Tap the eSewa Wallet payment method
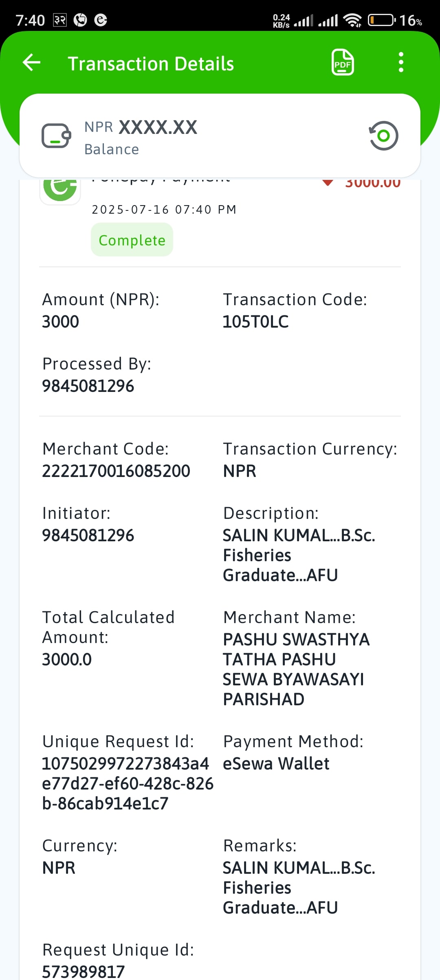440x980 pixels. [276, 763]
